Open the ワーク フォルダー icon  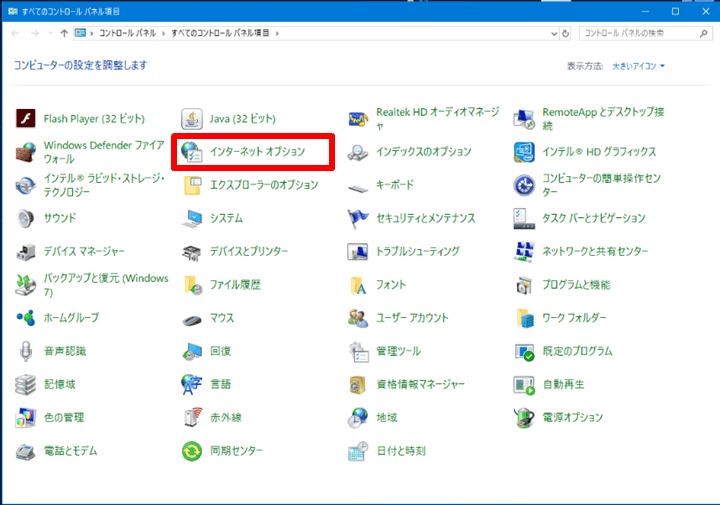(525, 318)
